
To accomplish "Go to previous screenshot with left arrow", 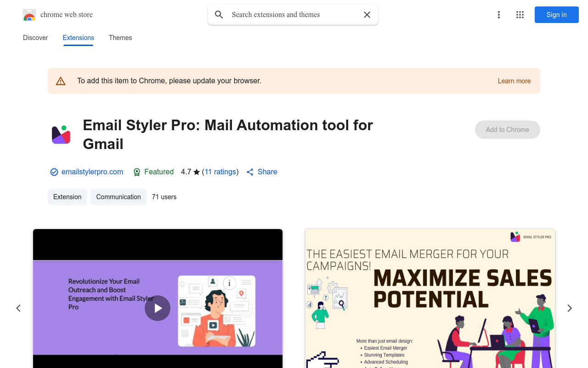I will click(18, 308).
